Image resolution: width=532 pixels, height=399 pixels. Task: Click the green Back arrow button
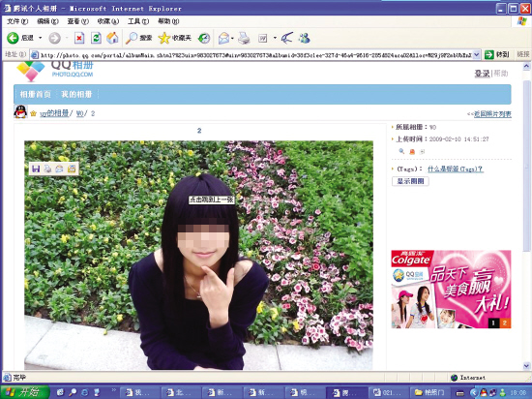[x=13, y=38]
